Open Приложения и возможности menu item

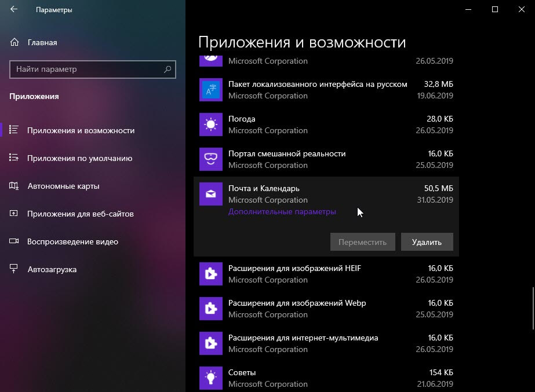[x=81, y=130]
